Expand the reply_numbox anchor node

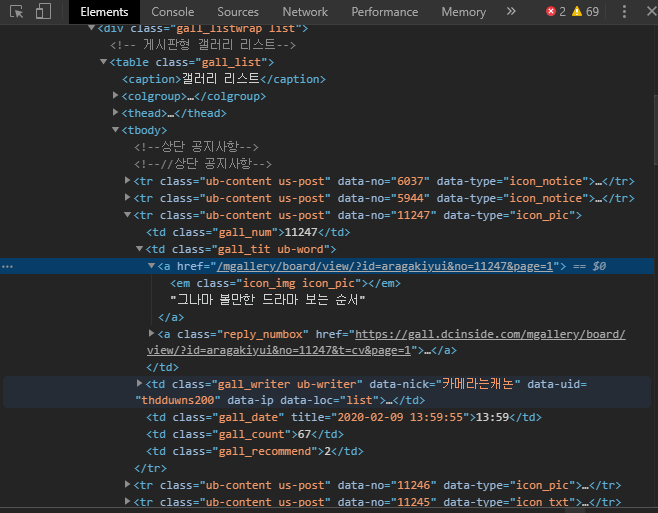tap(151, 333)
